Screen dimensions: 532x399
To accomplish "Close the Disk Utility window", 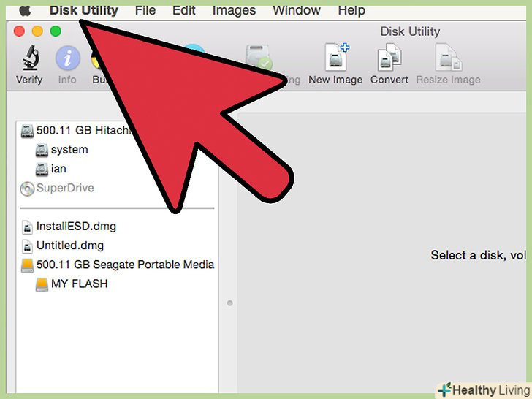I will (x=19, y=31).
